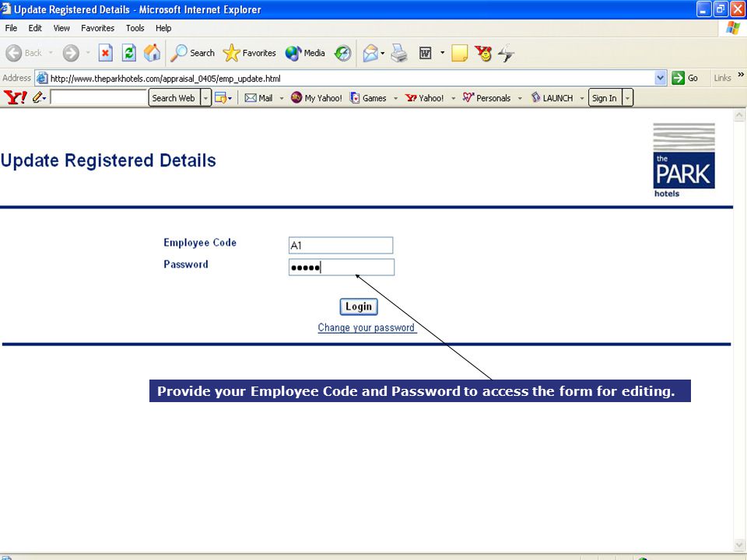Expand the LAUNCH dropdown arrow
The image size is (747, 560).
(x=582, y=98)
